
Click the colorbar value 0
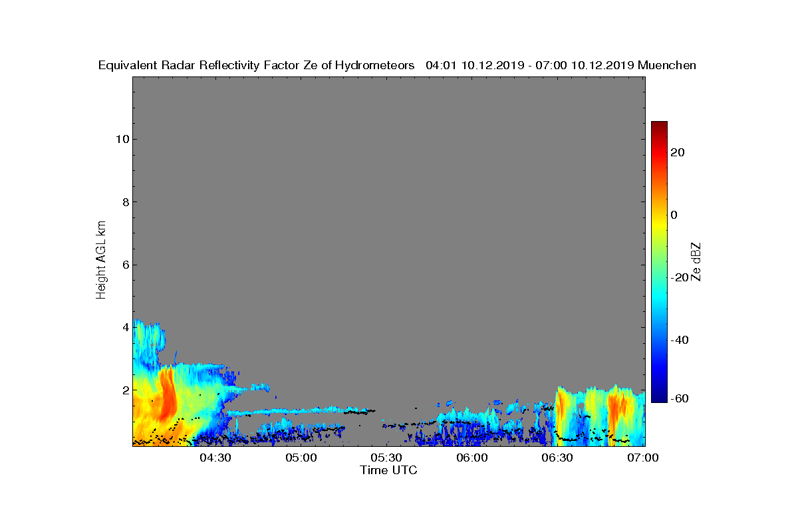(674, 215)
